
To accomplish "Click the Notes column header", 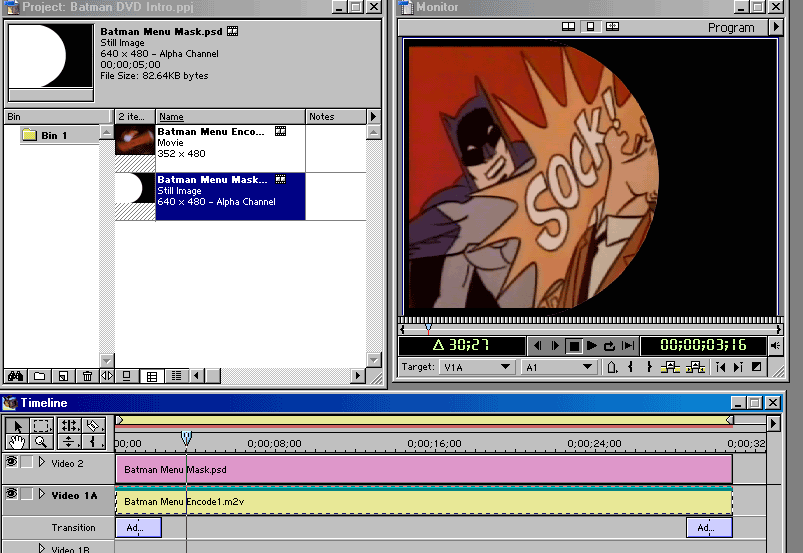I will (336, 117).
